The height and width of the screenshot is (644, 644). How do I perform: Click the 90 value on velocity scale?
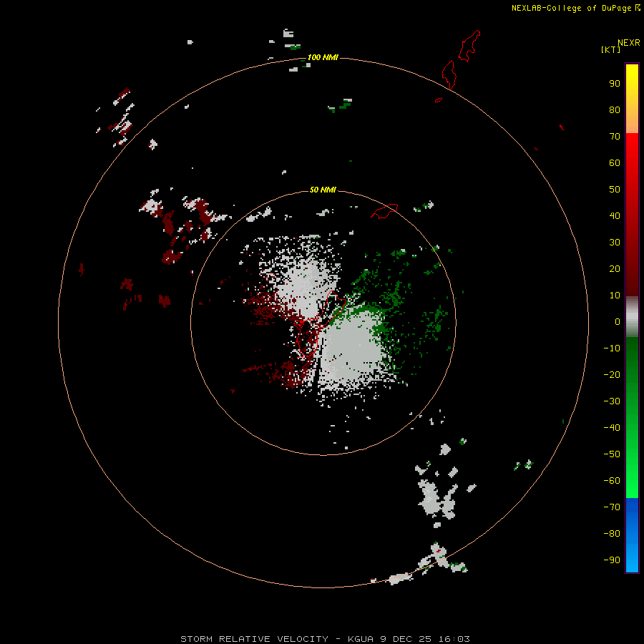tap(615, 84)
